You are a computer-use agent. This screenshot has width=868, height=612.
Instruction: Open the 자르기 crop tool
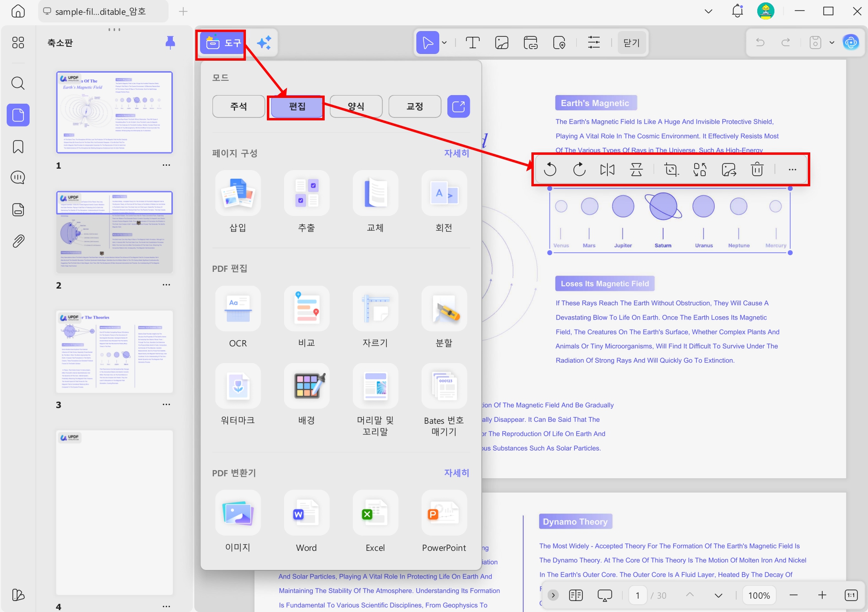(375, 309)
